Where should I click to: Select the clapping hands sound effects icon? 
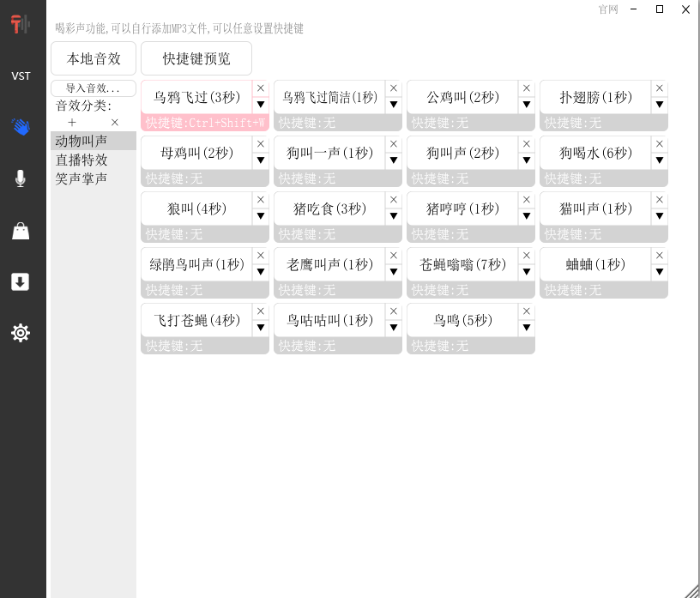click(21, 127)
